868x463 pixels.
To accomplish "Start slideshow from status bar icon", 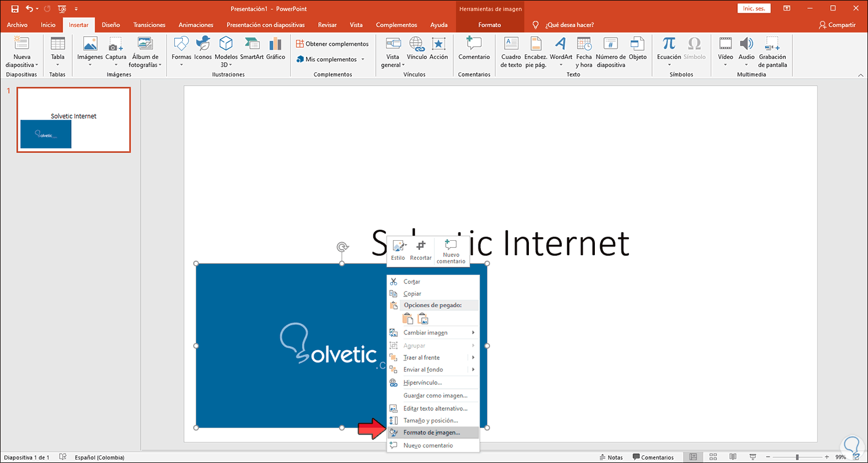I will point(752,457).
